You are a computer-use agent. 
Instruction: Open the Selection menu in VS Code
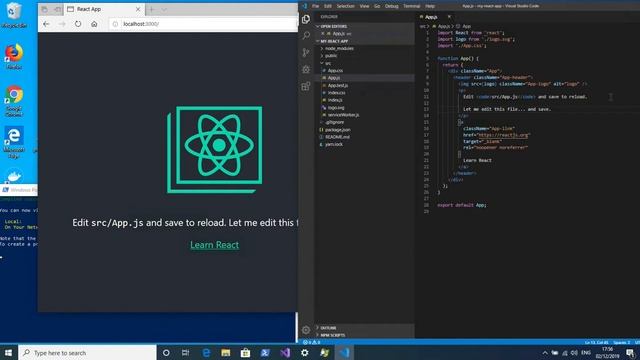click(345, 6)
